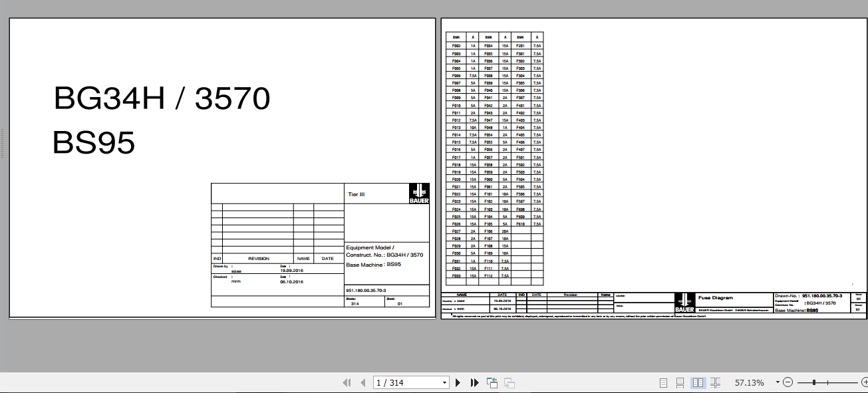
Task: Click the Tier III label in the title block
Action: tap(357, 195)
